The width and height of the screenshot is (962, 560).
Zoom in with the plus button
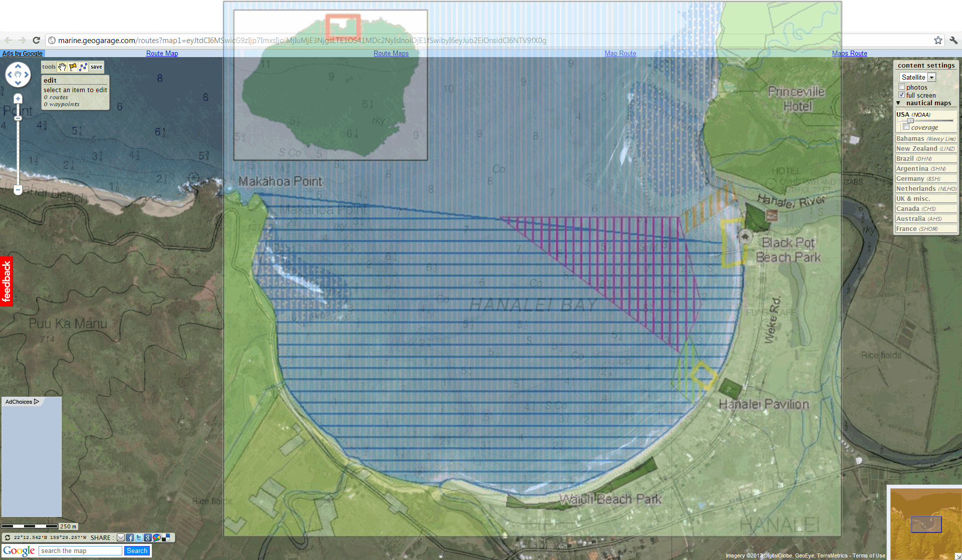pos(18,99)
